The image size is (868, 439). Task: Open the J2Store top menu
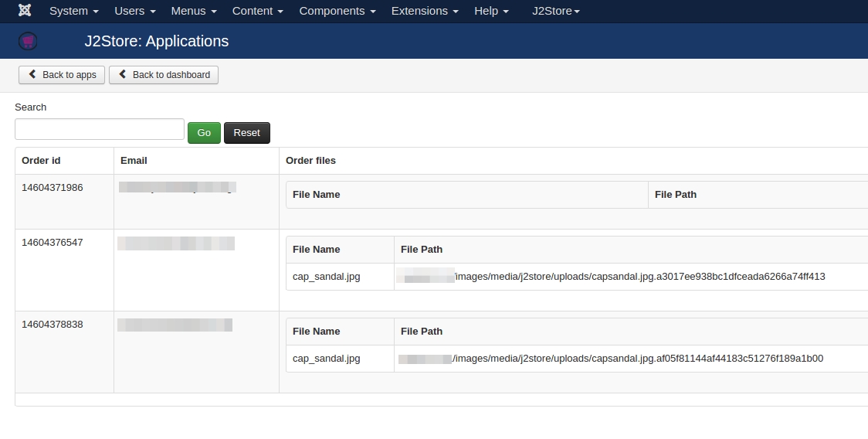coord(556,11)
